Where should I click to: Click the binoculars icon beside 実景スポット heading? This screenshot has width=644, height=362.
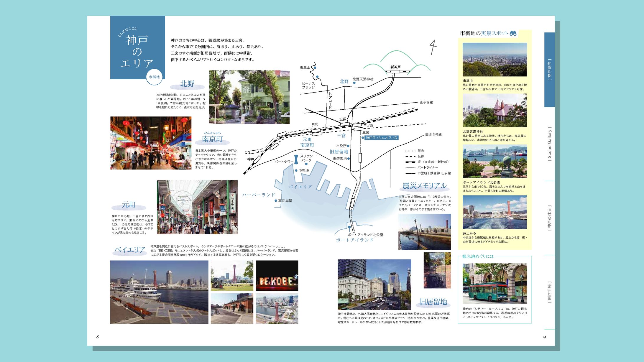coord(513,33)
